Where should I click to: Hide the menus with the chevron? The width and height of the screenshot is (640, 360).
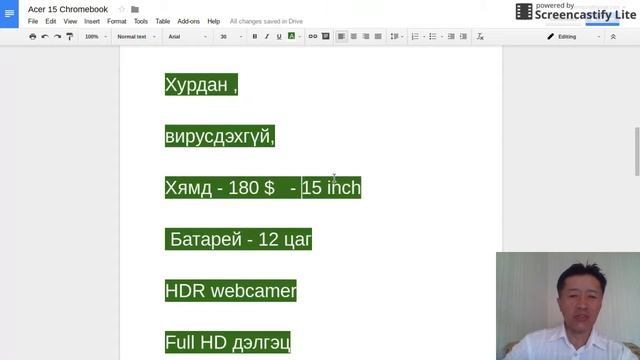click(613, 37)
